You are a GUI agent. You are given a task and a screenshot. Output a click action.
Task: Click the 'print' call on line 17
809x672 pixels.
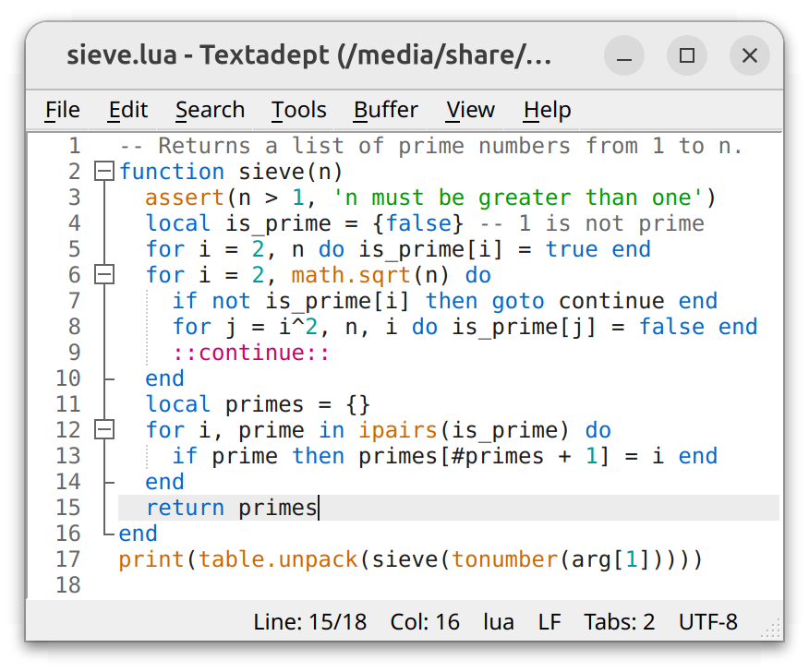coord(151,560)
